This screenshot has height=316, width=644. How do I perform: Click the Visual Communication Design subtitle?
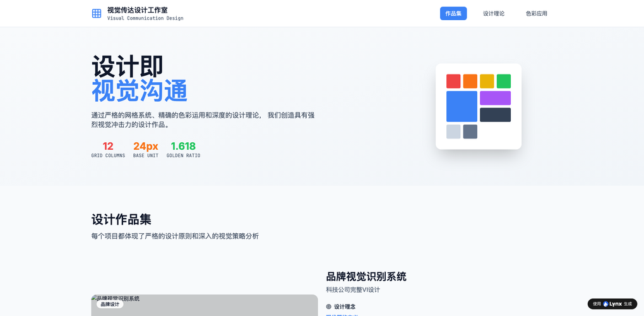145,18
